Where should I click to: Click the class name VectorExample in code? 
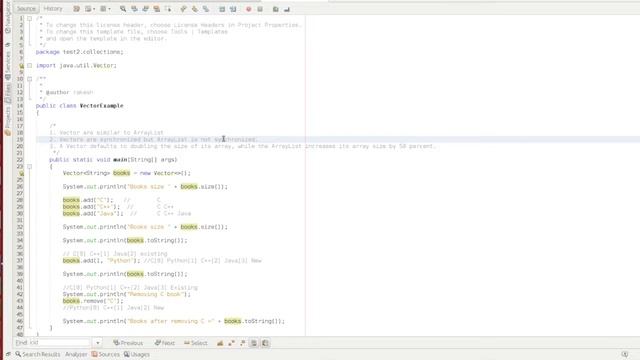pos(101,106)
